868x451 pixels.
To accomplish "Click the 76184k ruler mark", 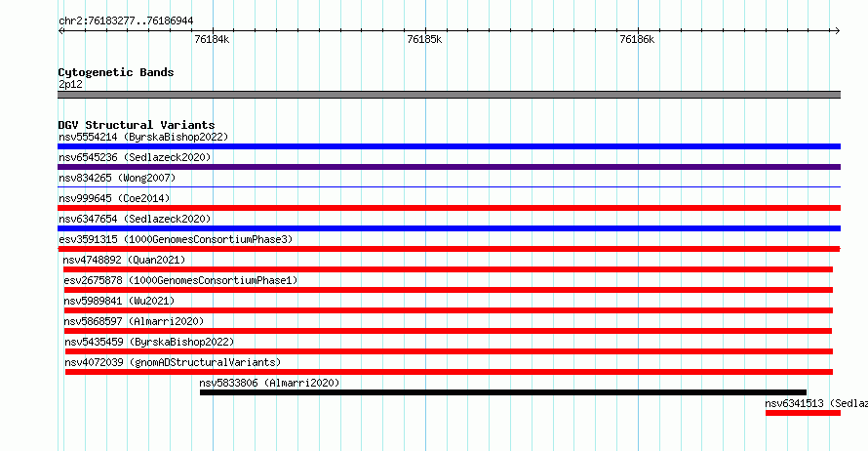I will click(x=212, y=39).
